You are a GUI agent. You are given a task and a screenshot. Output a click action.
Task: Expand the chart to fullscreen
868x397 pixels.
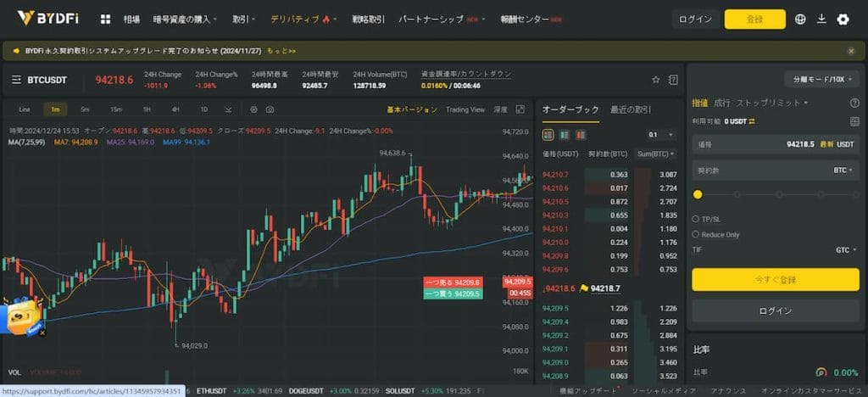click(x=520, y=109)
